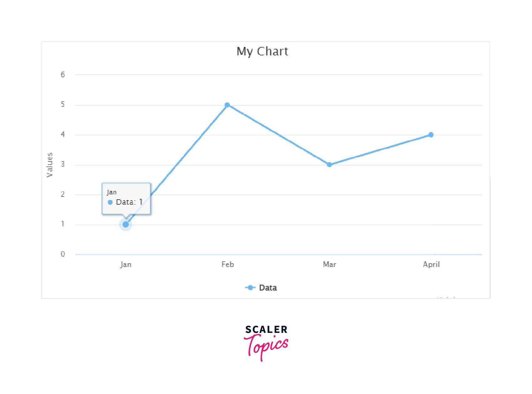
Task: Select the Feb x-axis label
Action: (x=228, y=264)
